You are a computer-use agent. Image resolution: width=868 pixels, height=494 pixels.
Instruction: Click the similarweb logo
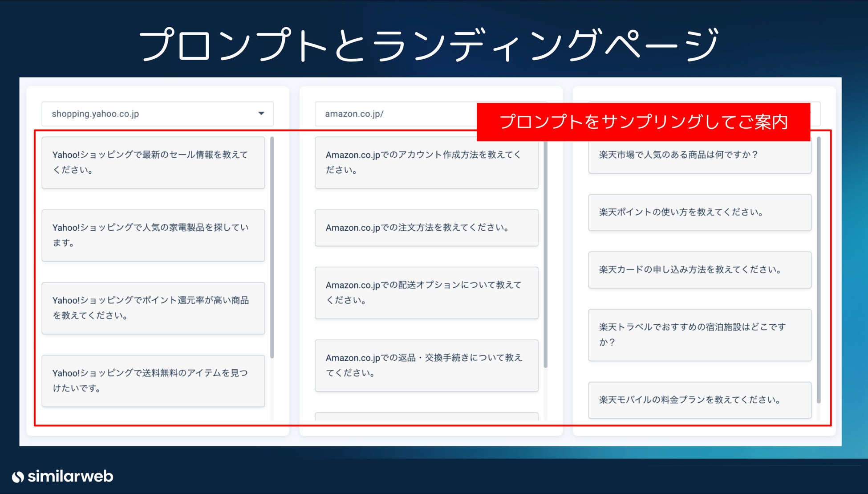(x=62, y=477)
